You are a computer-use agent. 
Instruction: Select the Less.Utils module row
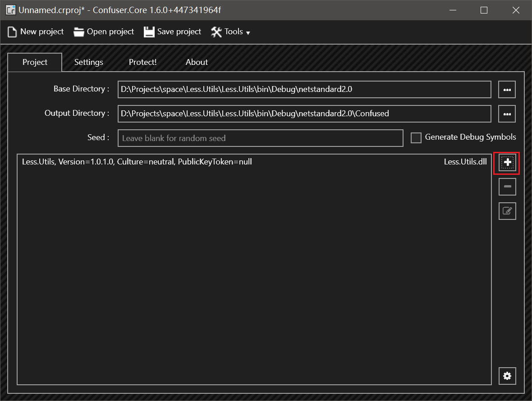pyautogui.click(x=254, y=162)
